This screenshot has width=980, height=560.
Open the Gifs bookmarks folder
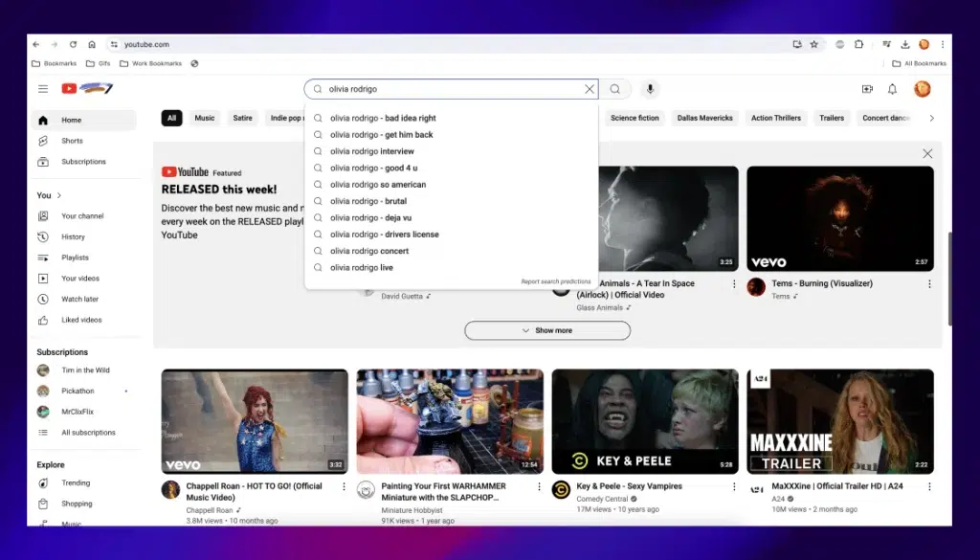coord(99,63)
